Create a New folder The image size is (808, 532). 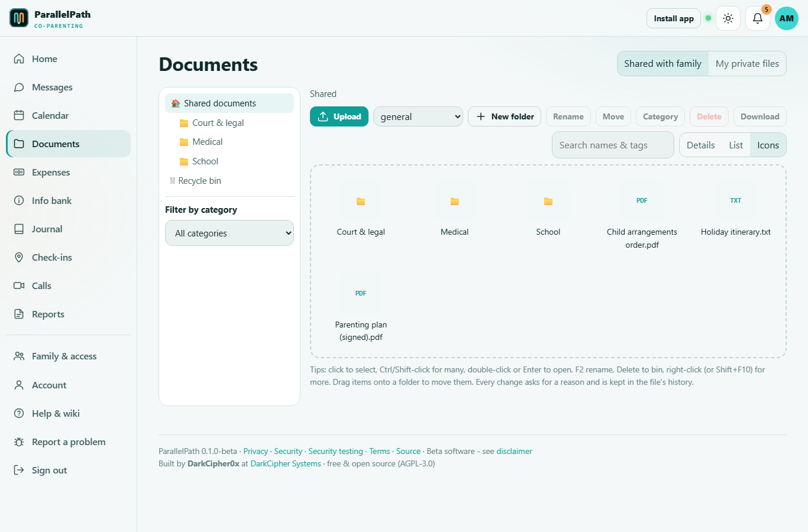tap(505, 116)
